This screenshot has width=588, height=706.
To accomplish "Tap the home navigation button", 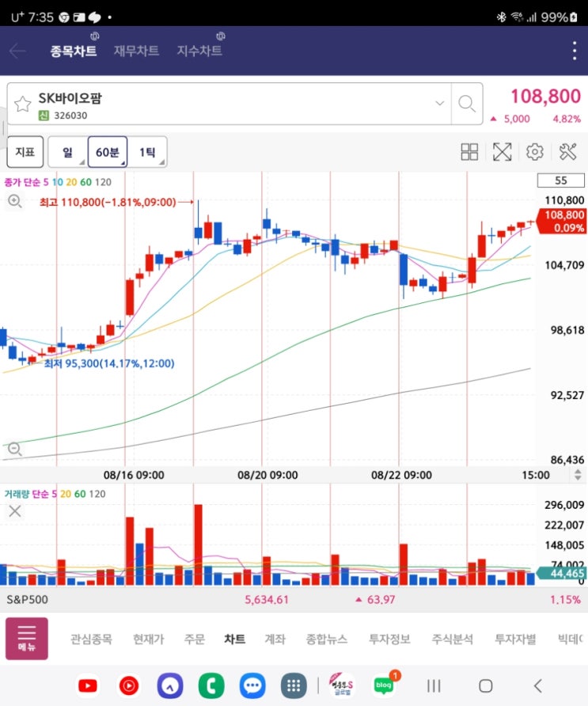I will (x=485, y=686).
